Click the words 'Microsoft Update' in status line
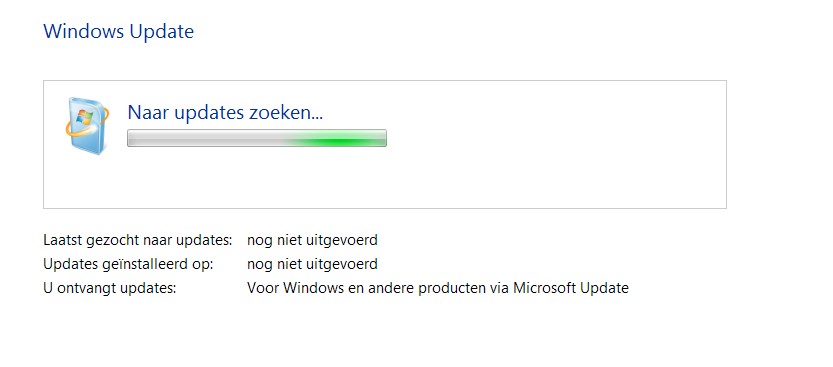 tap(571, 288)
